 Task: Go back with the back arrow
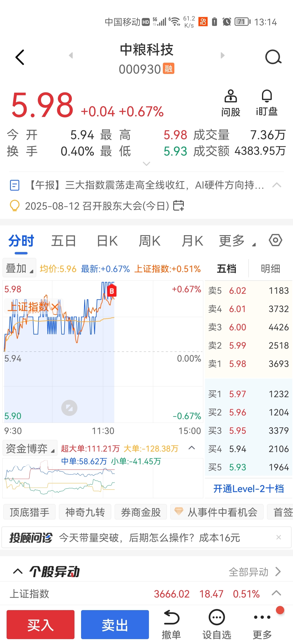click(20, 57)
